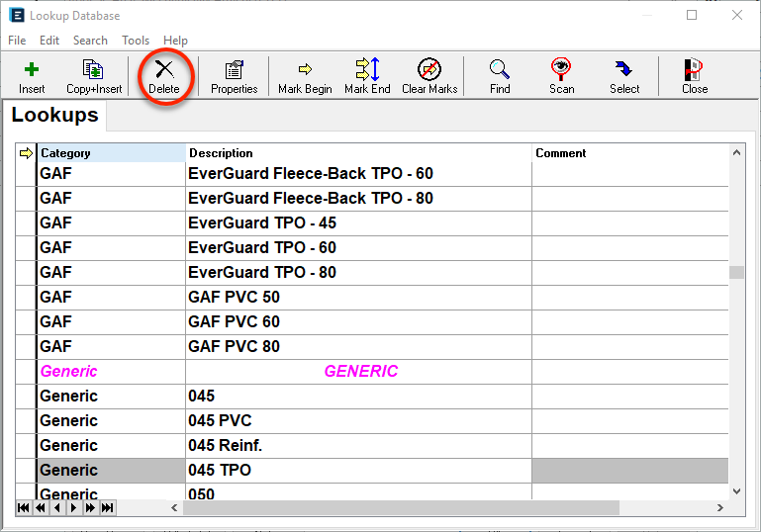Screen dimensions: 761x532
Task: Open the Help menu
Action: click(175, 41)
